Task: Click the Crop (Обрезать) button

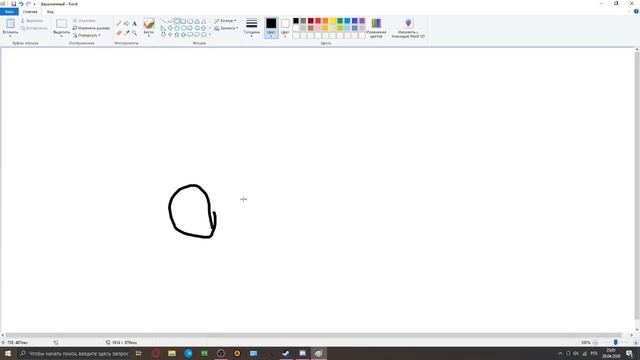Action: pos(84,20)
